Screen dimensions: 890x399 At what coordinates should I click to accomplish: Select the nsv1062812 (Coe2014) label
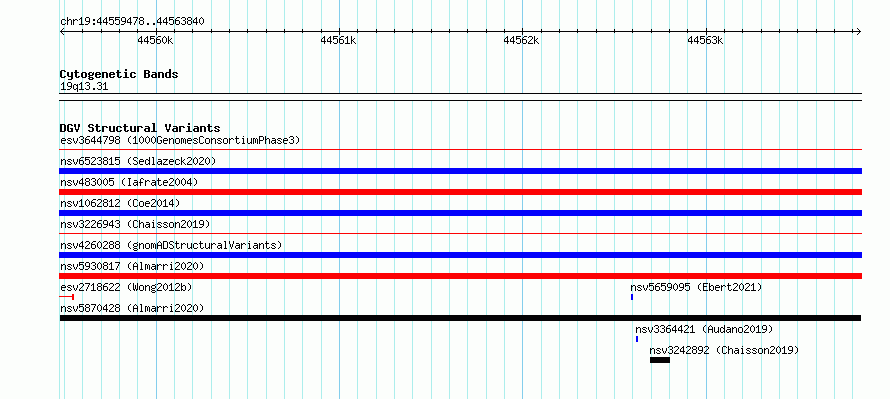coord(120,203)
